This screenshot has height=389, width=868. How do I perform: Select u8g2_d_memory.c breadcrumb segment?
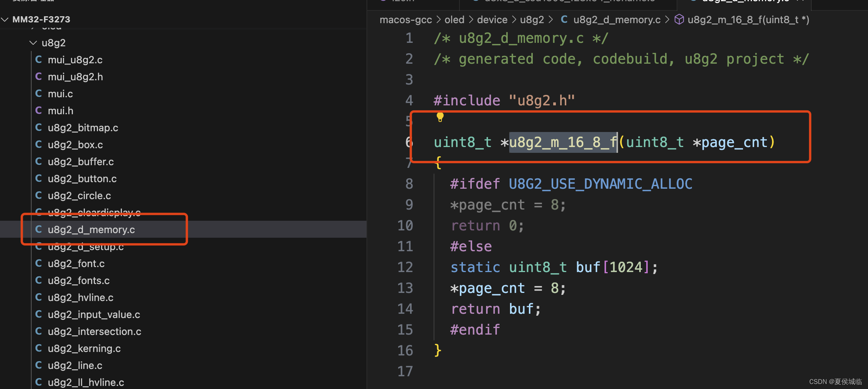coord(617,20)
